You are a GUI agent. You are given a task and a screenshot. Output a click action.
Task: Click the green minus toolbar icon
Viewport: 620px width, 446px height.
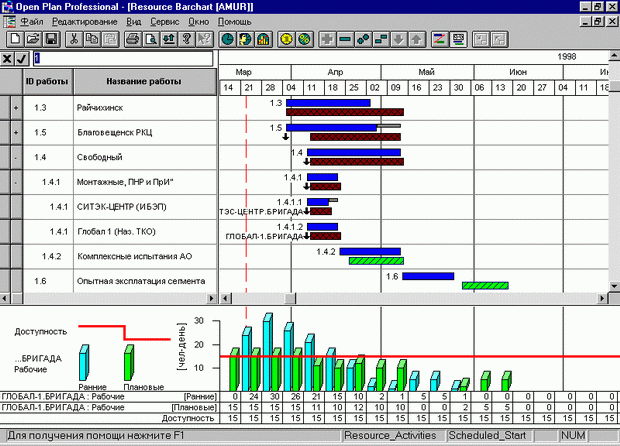click(x=344, y=39)
